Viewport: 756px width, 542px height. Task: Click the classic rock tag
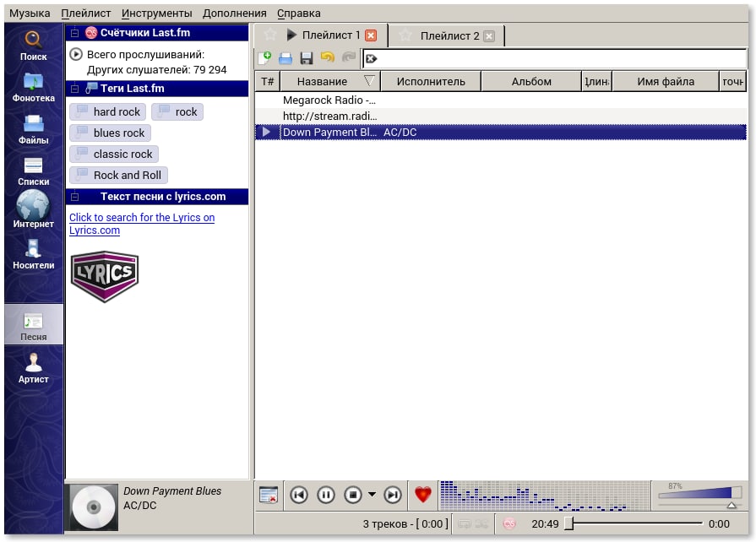(x=114, y=154)
